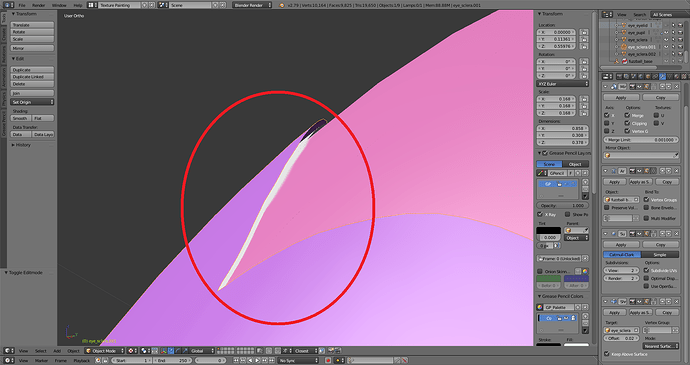This screenshot has height=365, width=690.
Task: Open the XYZ Euler rotation mode dropdown
Action: (x=563, y=84)
